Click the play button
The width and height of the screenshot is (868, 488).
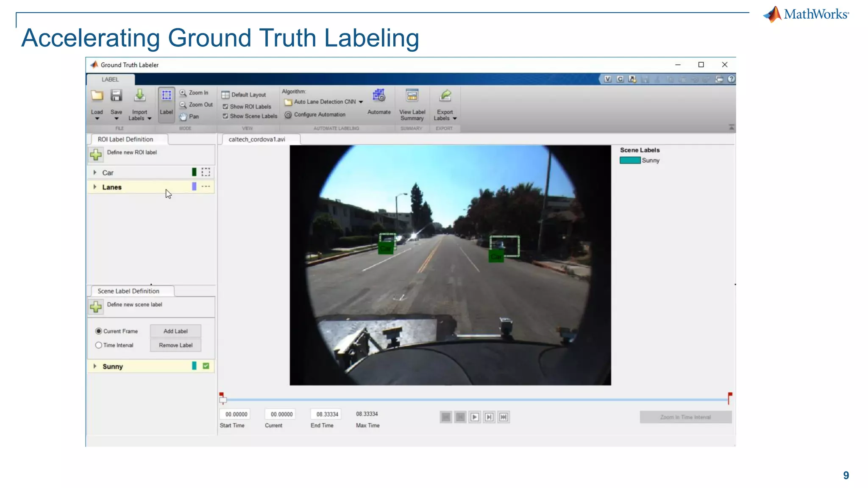pyautogui.click(x=475, y=417)
